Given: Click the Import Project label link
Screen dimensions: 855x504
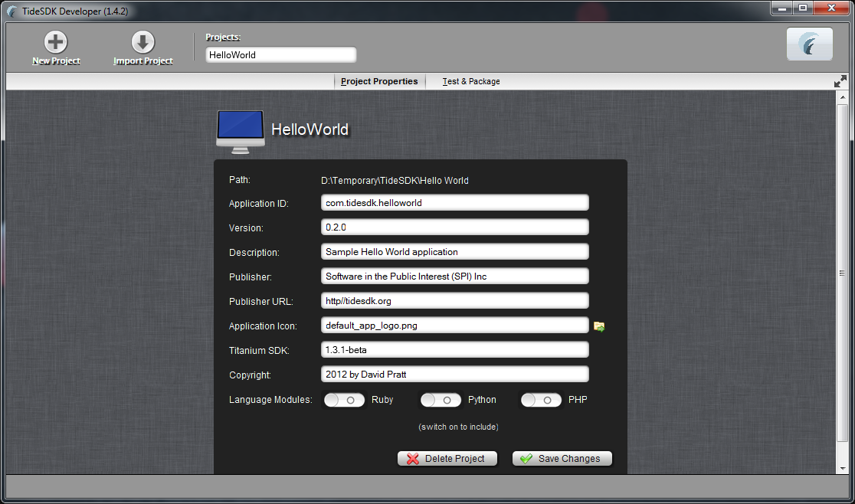Looking at the screenshot, I should (x=142, y=61).
